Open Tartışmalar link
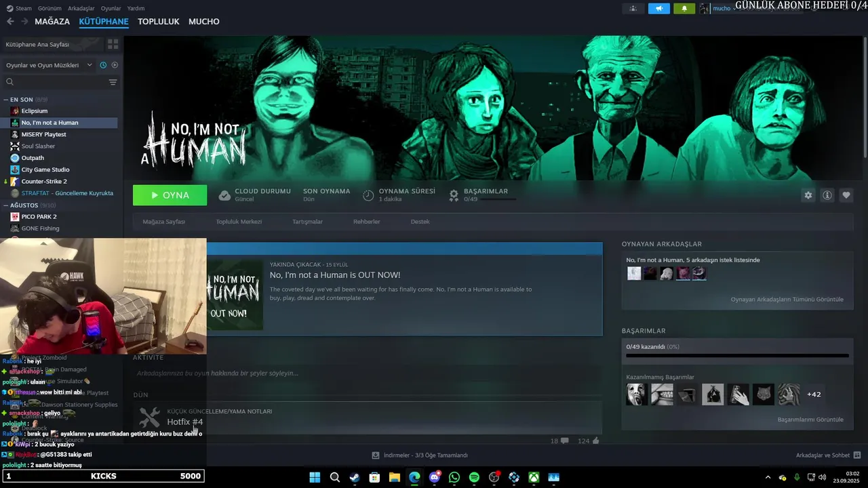Viewport: 868px width, 488px height. pyautogui.click(x=307, y=222)
